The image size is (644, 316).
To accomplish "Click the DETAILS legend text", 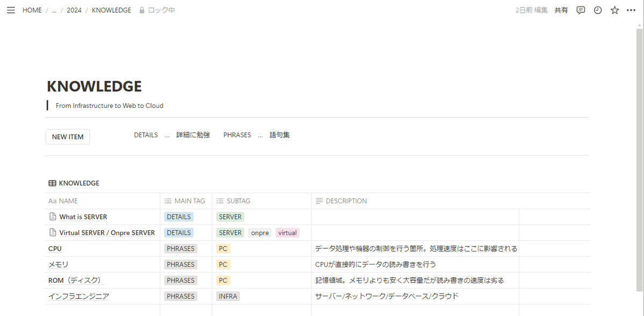I will click(x=146, y=135).
